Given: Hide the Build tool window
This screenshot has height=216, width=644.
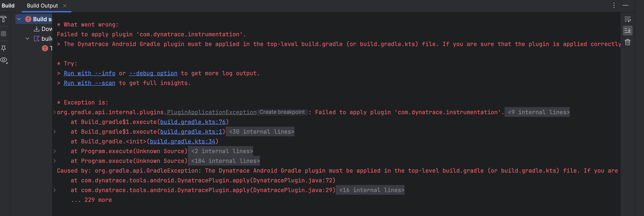Looking at the screenshot, I should click(625, 6).
